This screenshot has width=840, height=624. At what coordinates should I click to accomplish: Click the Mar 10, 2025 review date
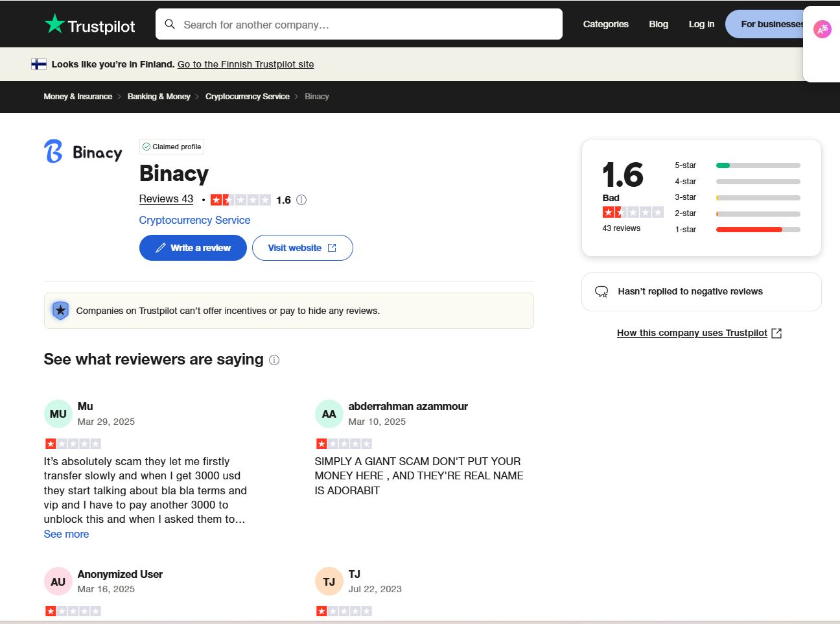click(377, 422)
